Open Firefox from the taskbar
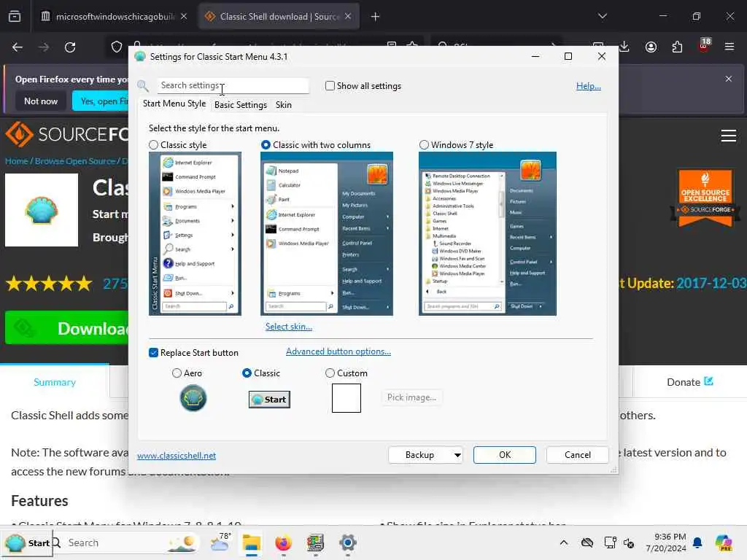Image resolution: width=747 pixels, height=560 pixels. (x=284, y=542)
